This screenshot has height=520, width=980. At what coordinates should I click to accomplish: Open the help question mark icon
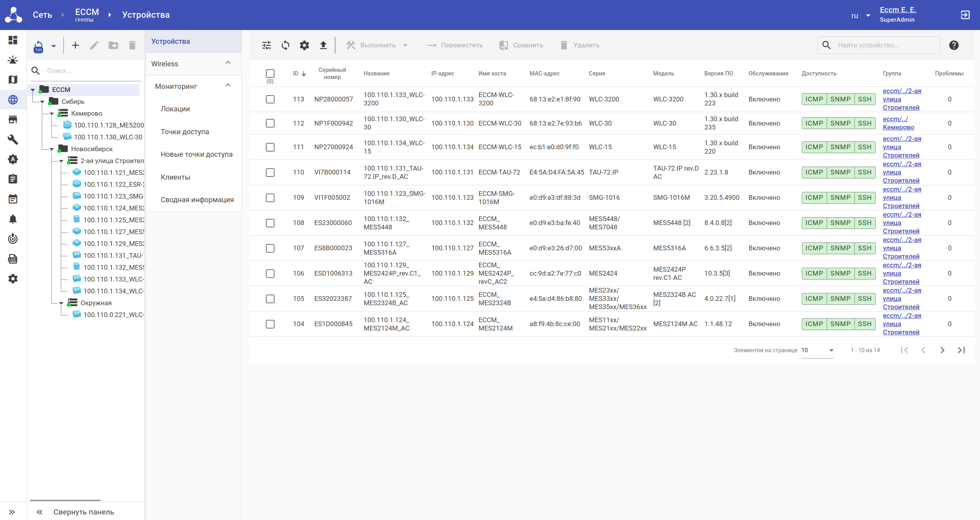(954, 45)
